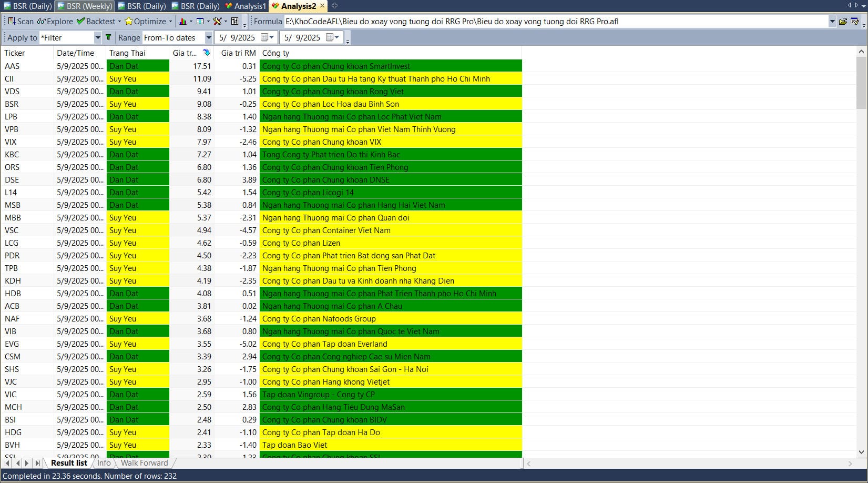Click the view layout window icon
This screenshot has width=868, height=483.
click(200, 22)
